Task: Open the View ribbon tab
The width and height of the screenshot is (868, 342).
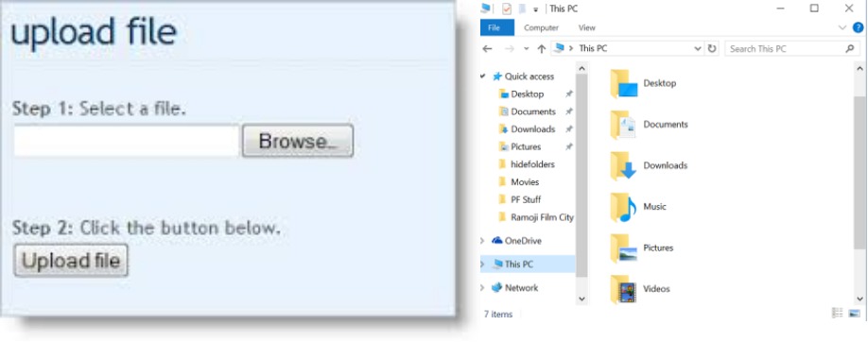Action: coord(587,27)
